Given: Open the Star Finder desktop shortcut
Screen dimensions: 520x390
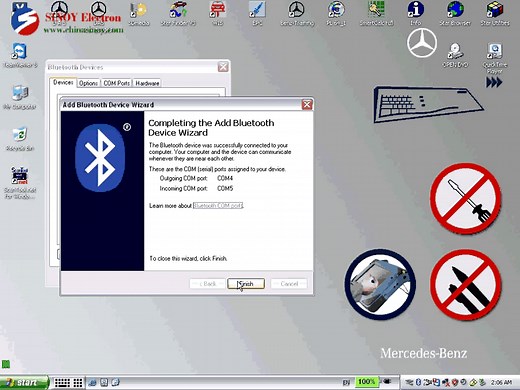Looking at the screenshot, I should coord(178,14).
